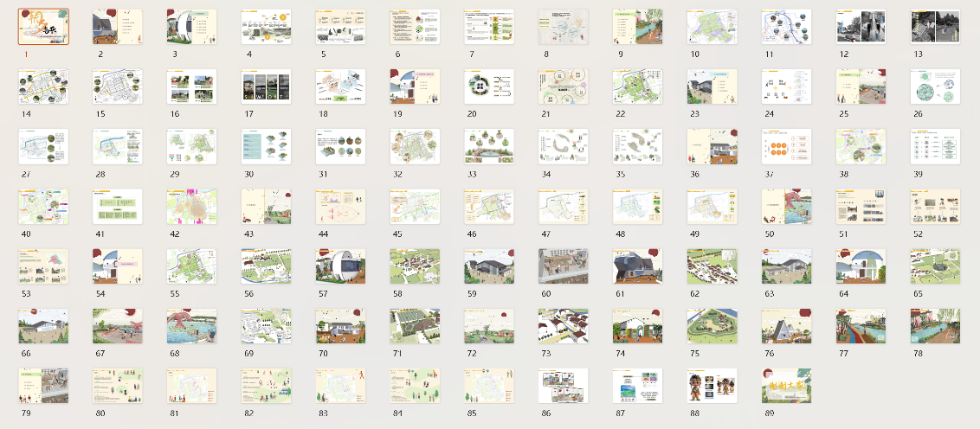Select slide 79 thumbnail
Image resolution: width=980 pixels, height=429 pixels.
(43, 386)
